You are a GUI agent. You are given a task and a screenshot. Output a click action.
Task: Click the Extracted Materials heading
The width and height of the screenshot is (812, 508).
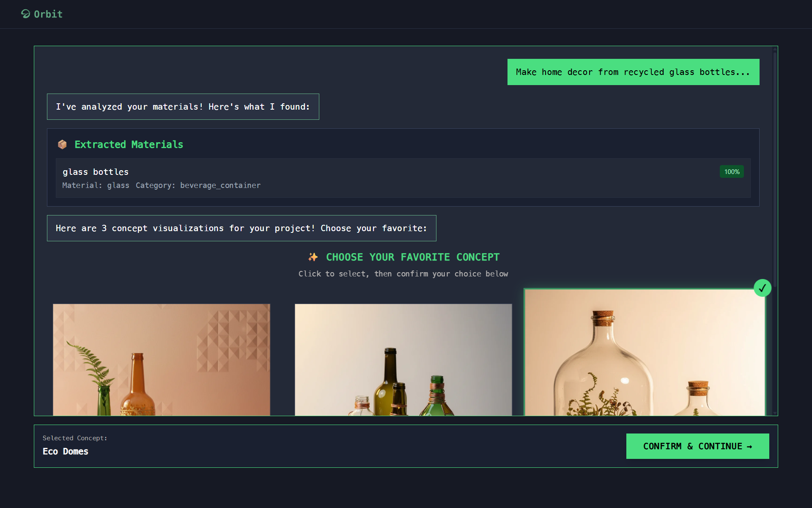pyautogui.click(x=129, y=145)
